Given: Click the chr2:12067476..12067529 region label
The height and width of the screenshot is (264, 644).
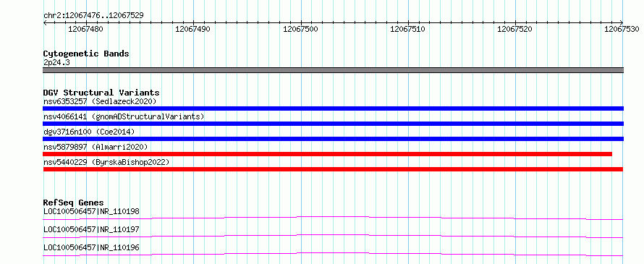Looking at the screenshot, I should pyautogui.click(x=93, y=15).
